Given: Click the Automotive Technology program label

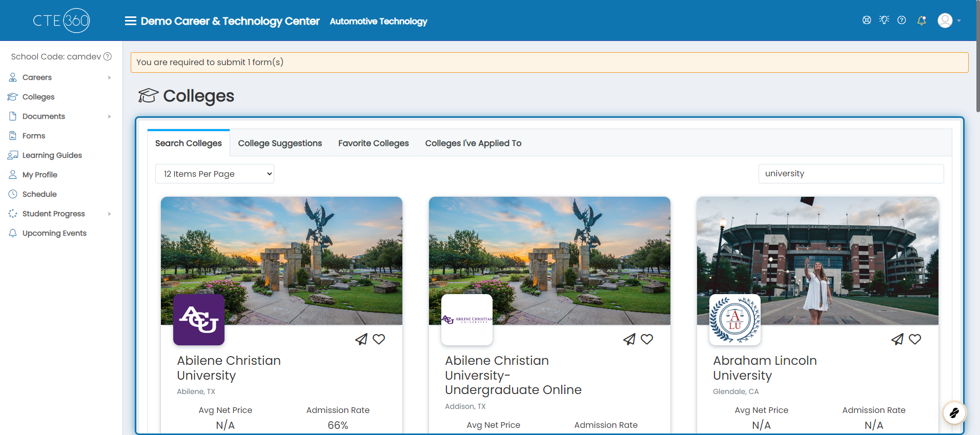Looking at the screenshot, I should 378,21.
